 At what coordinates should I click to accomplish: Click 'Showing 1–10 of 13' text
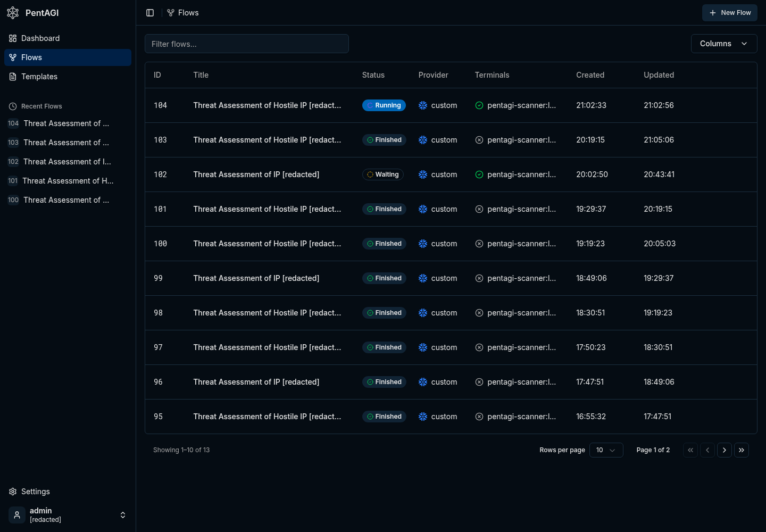coord(181,450)
